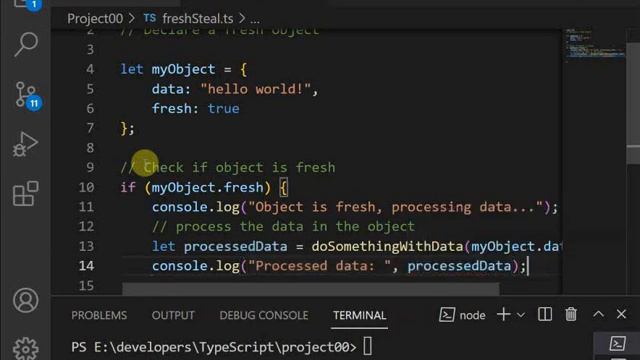This screenshot has height=360, width=640.
Task: Open the launch profile dropdown arrow
Action: [521, 315]
